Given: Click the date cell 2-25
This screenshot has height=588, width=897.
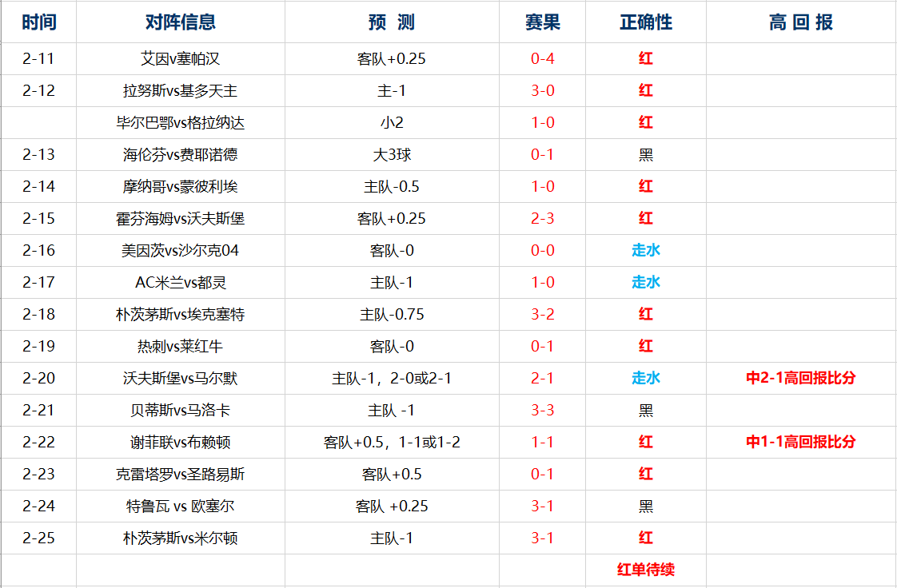Looking at the screenshot, I should pos(39,538).
